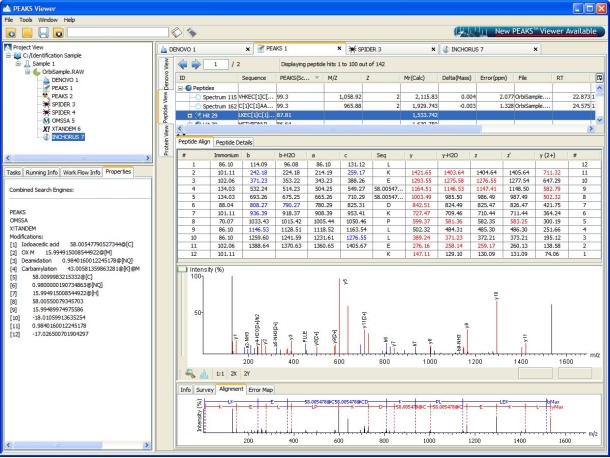Open the Help menu
The image size is (610, 458).
click(x=69, y=20)
